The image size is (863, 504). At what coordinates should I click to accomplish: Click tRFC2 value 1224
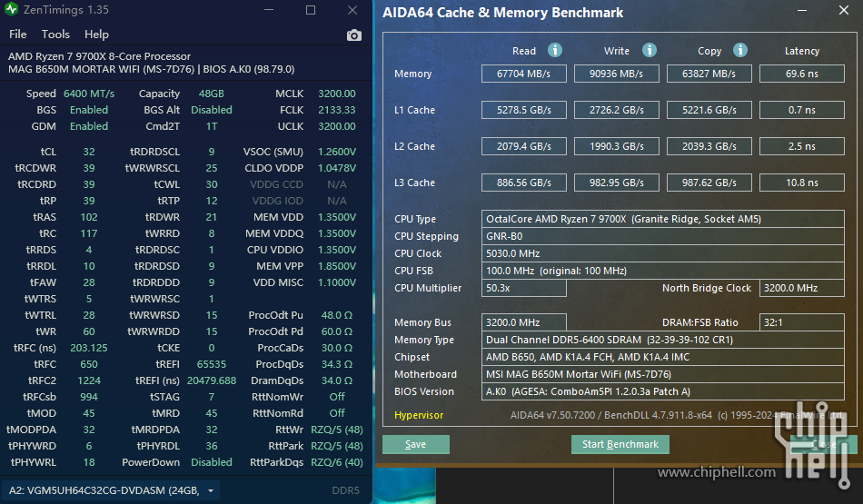pyautogui.click(x=89, y=380)
